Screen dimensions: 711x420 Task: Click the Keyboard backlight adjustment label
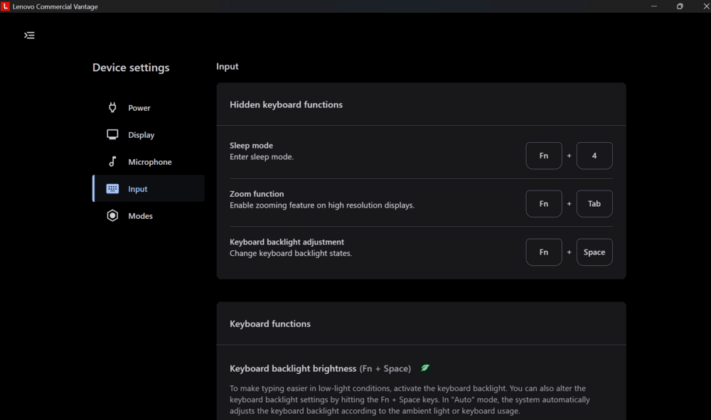287,242
